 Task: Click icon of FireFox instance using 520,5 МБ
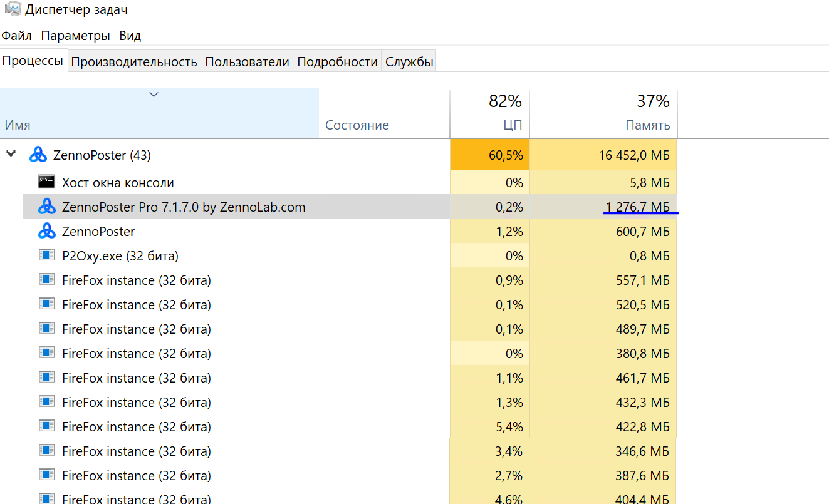click(x=46, y=304)
